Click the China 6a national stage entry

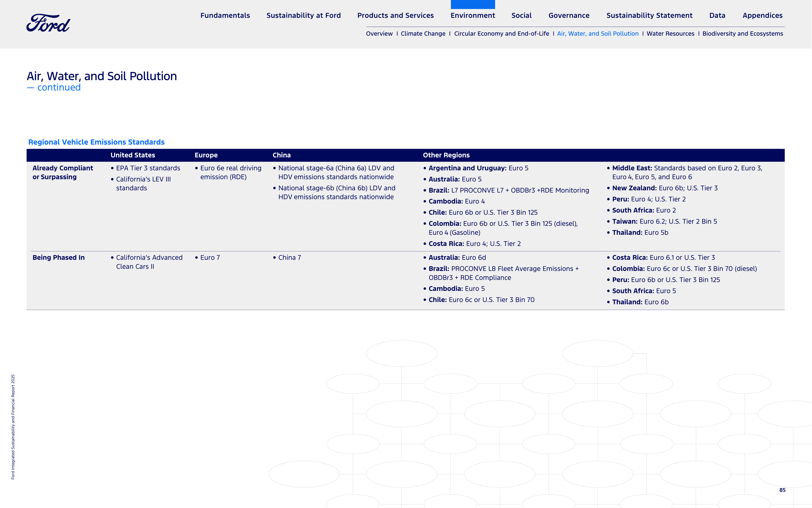pyautogui.click(x=336, y=172)
